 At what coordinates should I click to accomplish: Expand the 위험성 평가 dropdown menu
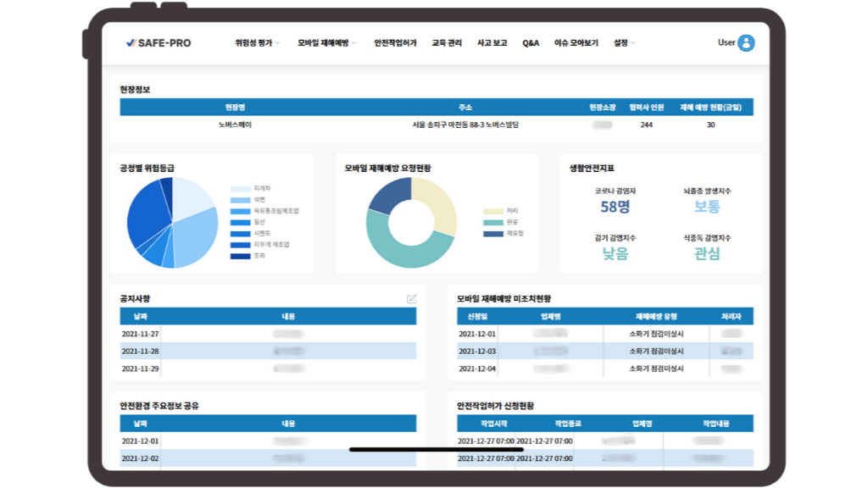click(x=258, y=43)
